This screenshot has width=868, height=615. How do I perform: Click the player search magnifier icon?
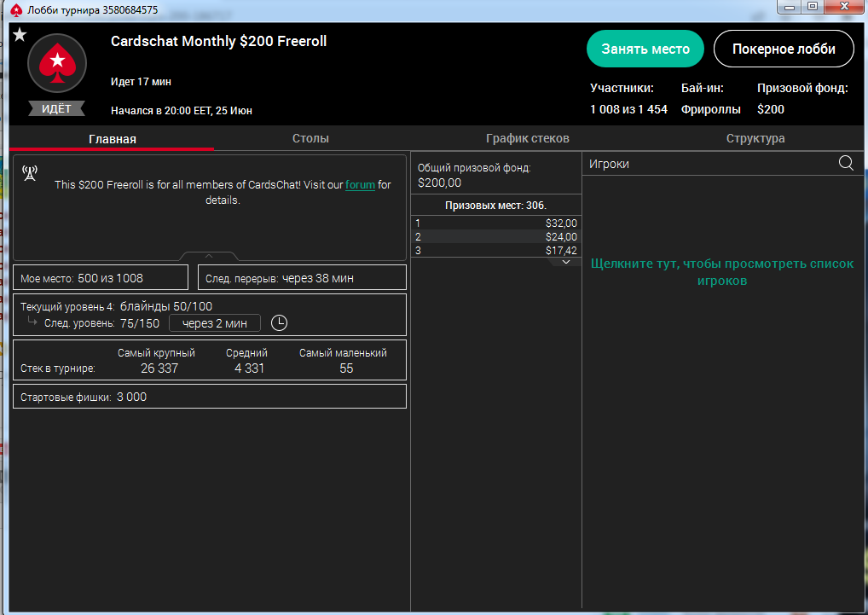click(846, 163)
